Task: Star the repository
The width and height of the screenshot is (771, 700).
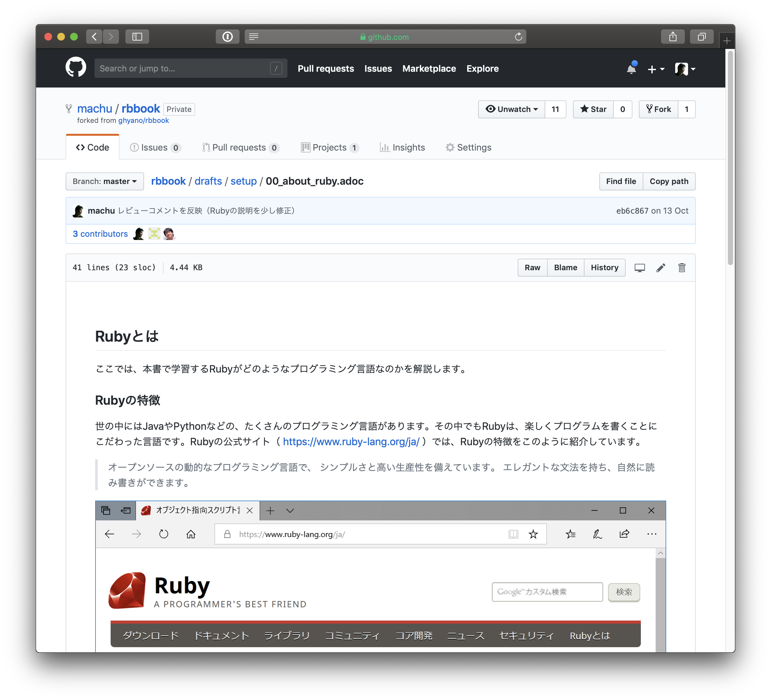Action: (x=593, y=109)
